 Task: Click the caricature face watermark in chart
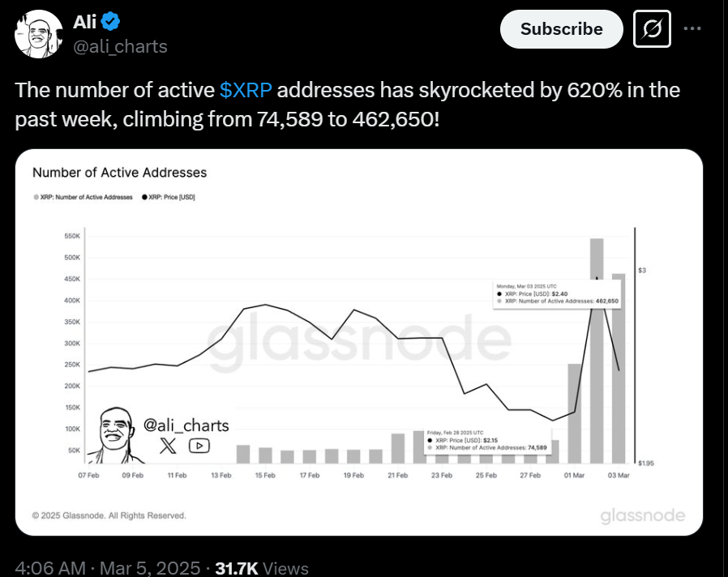(x=116, y=435)
